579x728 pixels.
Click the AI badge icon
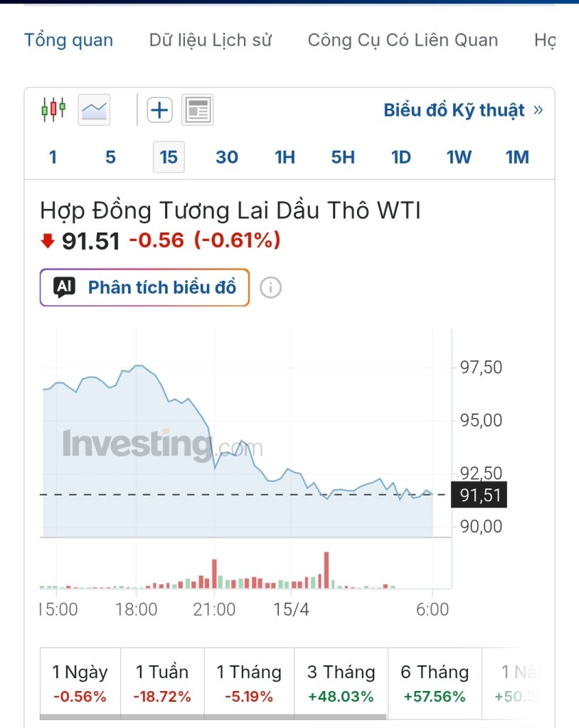click(64, 287)
